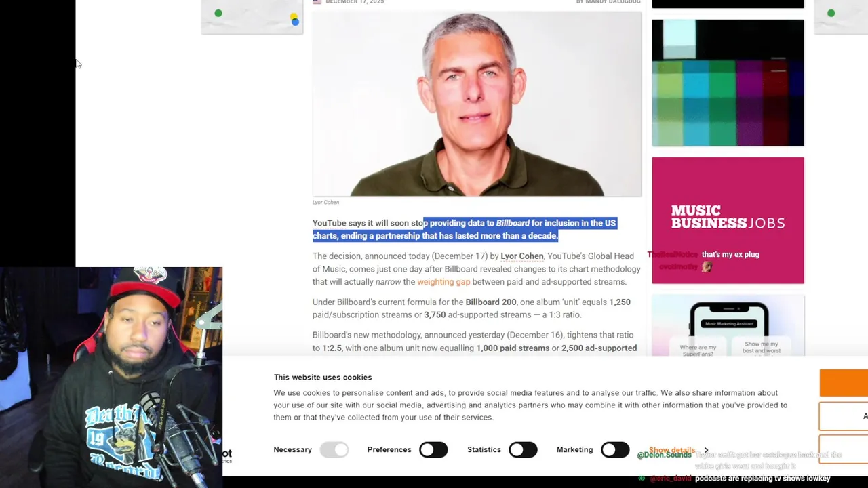Enable the Statistics cookies switch
868x488 pixels.
click(523, 449)
